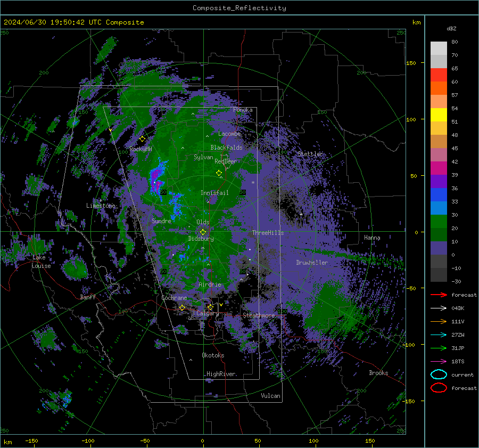Click the 80 dBZ legend value
Image resolution: width=479 pixels, height=448 pixels.
coord(455,42)
